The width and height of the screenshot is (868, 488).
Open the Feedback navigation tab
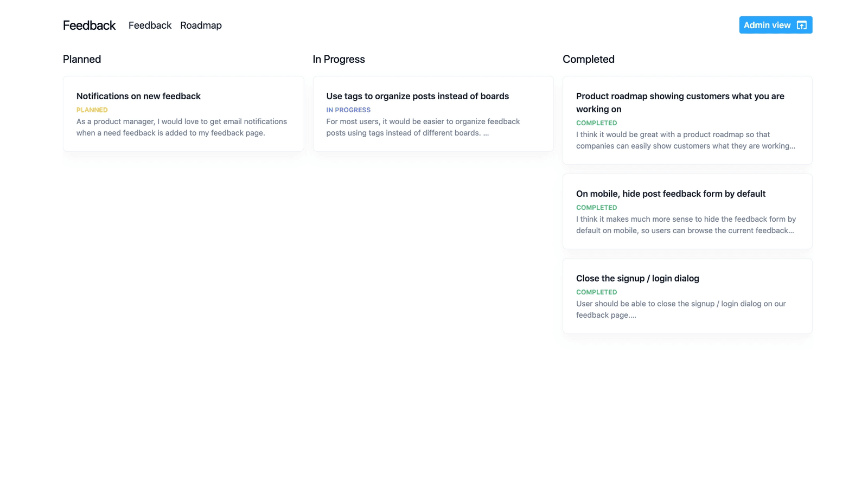[150, 25]
